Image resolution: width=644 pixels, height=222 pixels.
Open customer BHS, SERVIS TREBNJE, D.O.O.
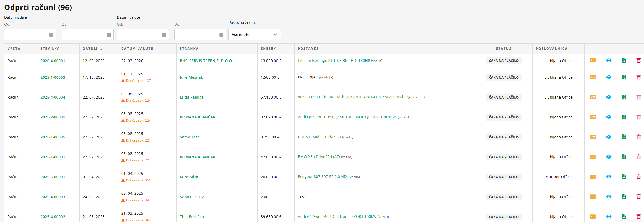point(206,61)
